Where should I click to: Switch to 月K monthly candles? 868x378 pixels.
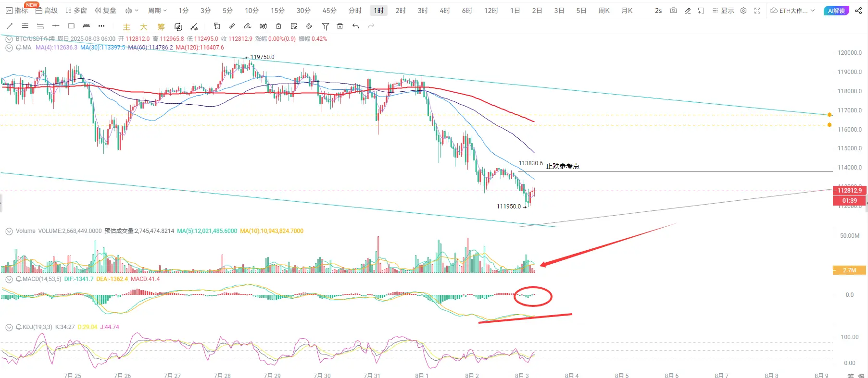[627, 11]
